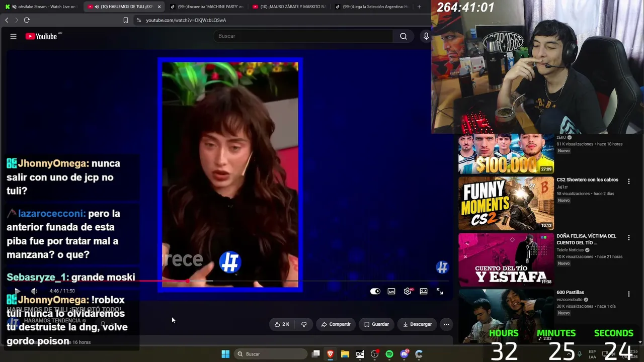This screenshot has height=362, width=644.
Task: Switch to the Llega la Selección Argentina tab
Action: click(372, 7)
